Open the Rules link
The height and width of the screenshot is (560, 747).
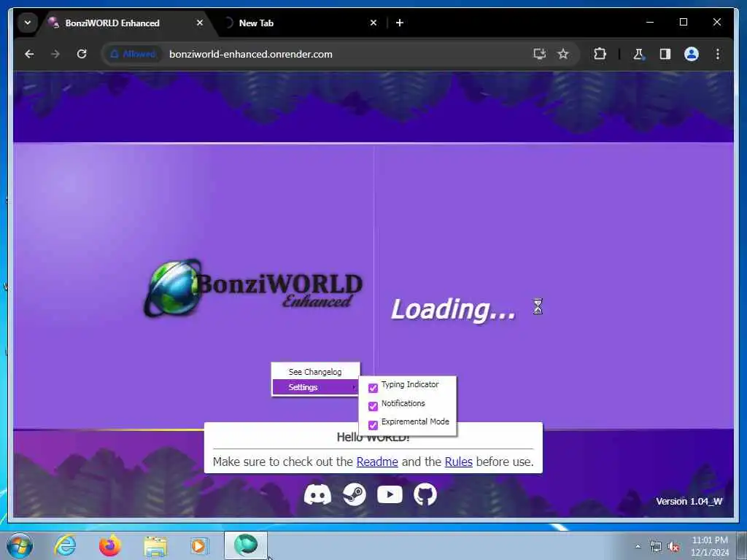[x=458, y=462]
